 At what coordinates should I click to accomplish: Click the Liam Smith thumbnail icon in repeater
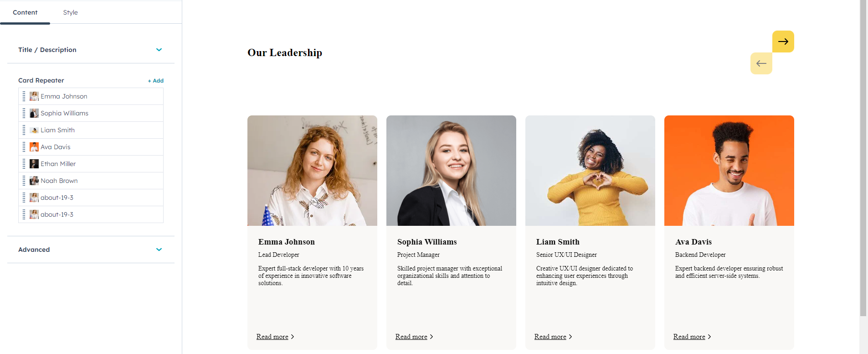coord(34,130)
